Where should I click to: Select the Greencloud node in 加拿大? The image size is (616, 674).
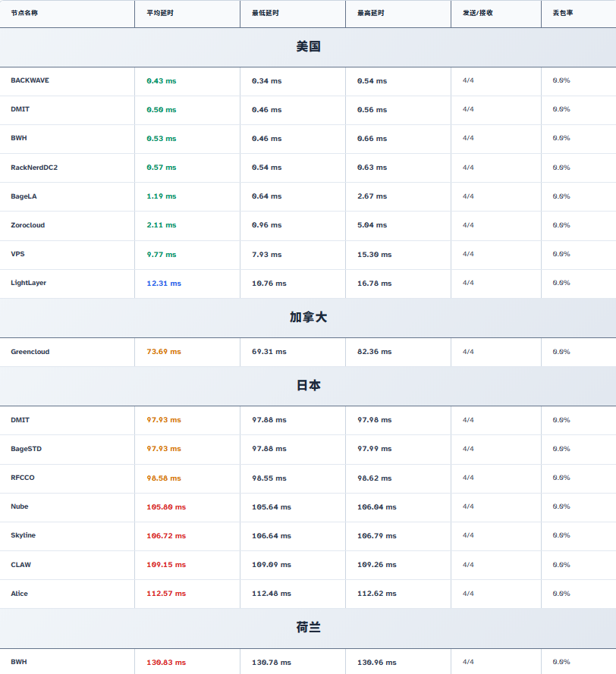pyautogui.click(x=30, y=352)
